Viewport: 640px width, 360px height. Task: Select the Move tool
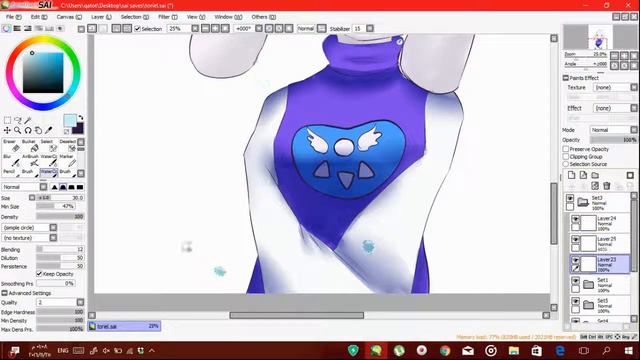coord(7,130)
